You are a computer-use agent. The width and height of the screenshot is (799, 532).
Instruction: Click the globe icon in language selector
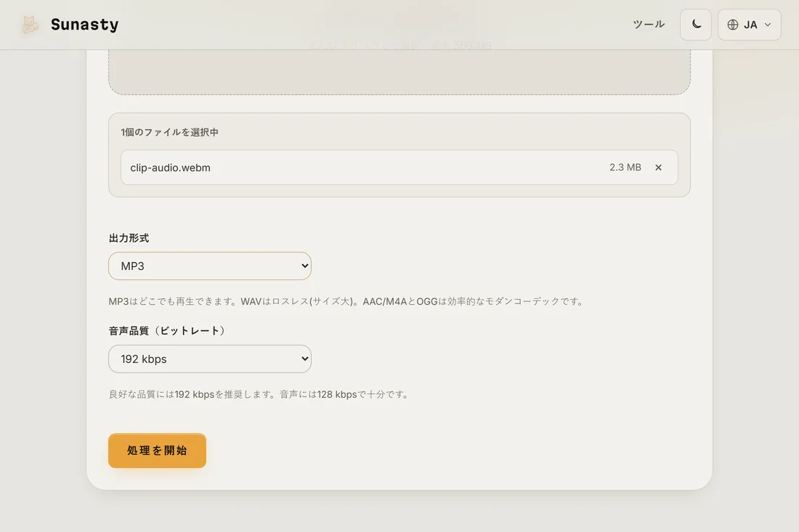point(733,25)
